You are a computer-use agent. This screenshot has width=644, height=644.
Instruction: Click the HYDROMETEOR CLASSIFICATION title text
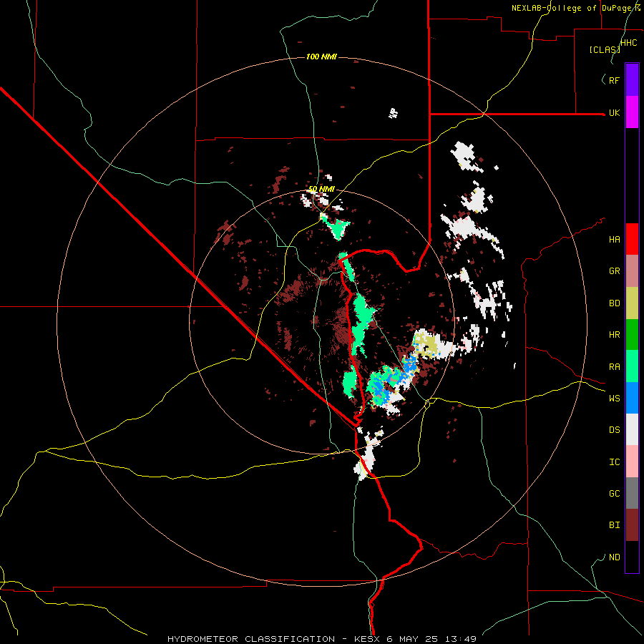(251, 639)
